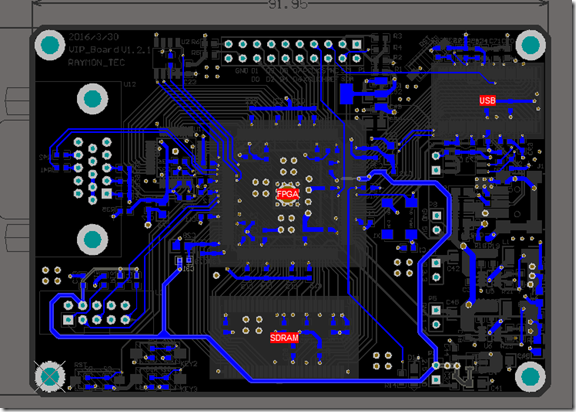Select the red FPGA label
The height and width of the screenshot is (412, 576).
(287, 194)
